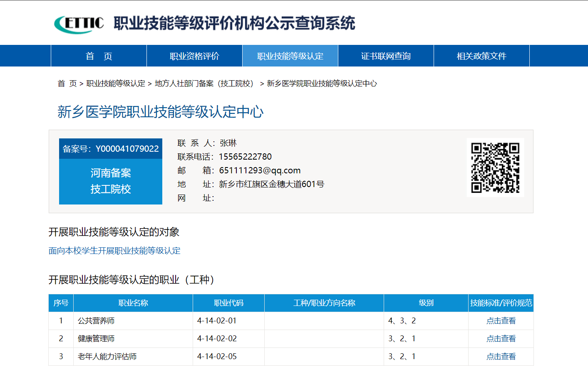Open the 职业资格评价 nav tab

point(194,56)
